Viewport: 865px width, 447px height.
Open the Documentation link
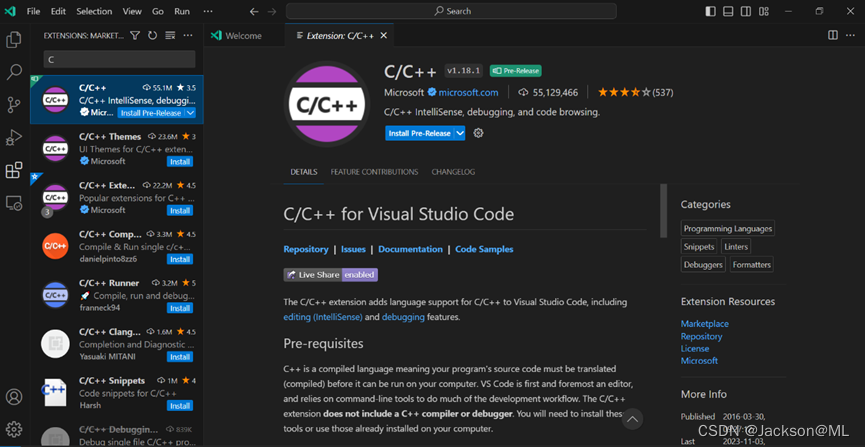[x=410, y=249]
